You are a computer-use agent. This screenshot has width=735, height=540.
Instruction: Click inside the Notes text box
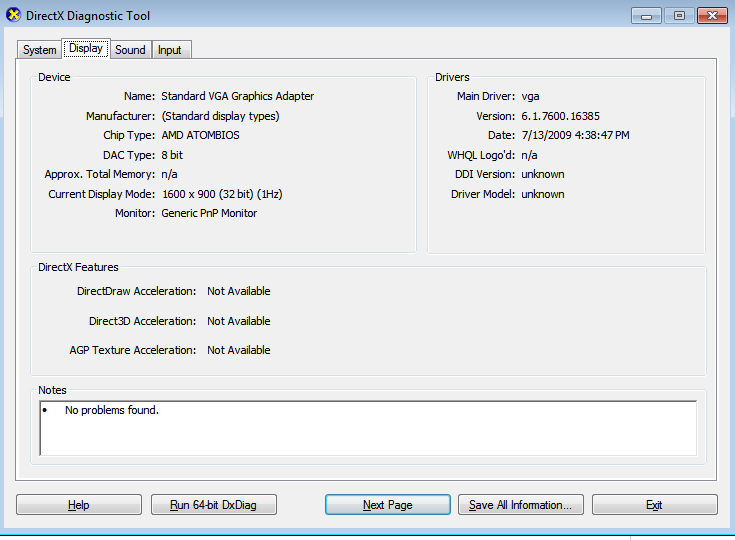pyautogui.click(x=368, y=428)
